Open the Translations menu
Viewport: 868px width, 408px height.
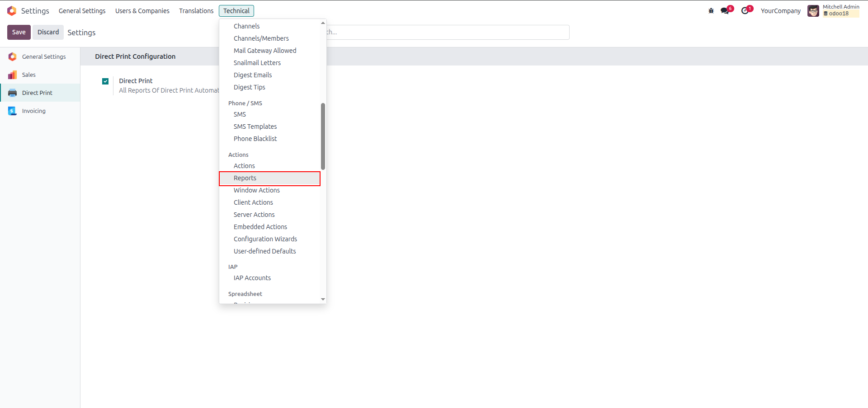pyautogui.click(x=196, y=11)
